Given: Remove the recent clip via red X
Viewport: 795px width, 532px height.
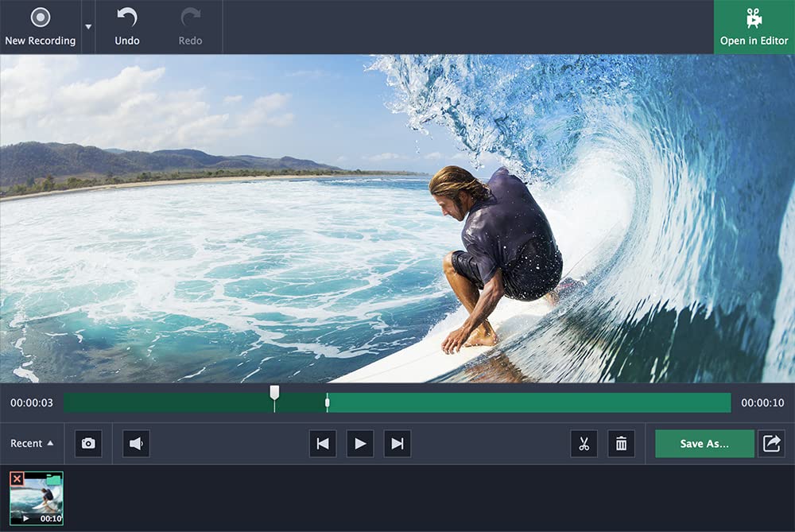Looking at the screenshot, I should click(x=17, y=479).
